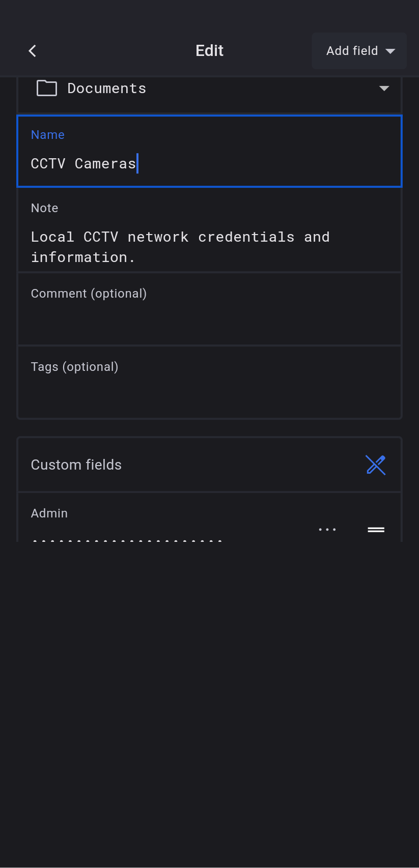Click the caret beside Add field
Image resolution: width=419 pixels, height=868 pixels.
390,51
